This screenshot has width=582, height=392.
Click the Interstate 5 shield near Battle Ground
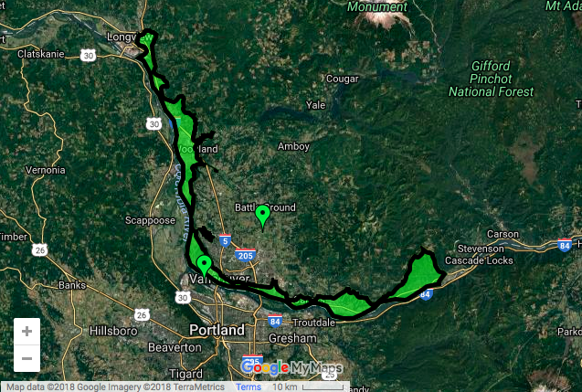[x=225, y=240]
